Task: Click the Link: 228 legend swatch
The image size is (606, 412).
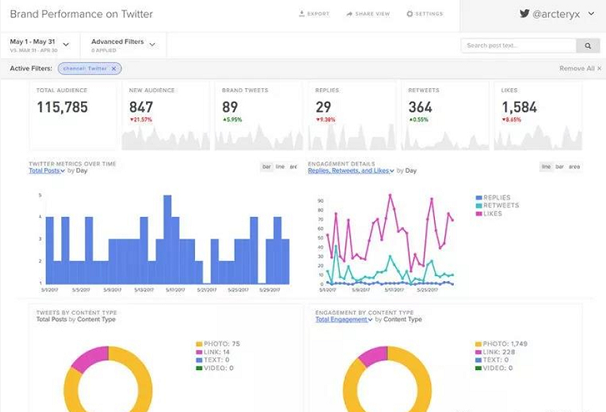Action: [478, 352]
